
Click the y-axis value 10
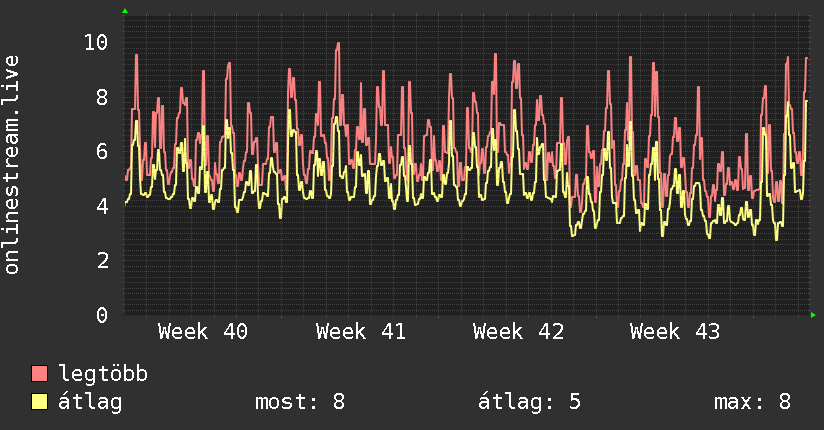pos(96,42)
